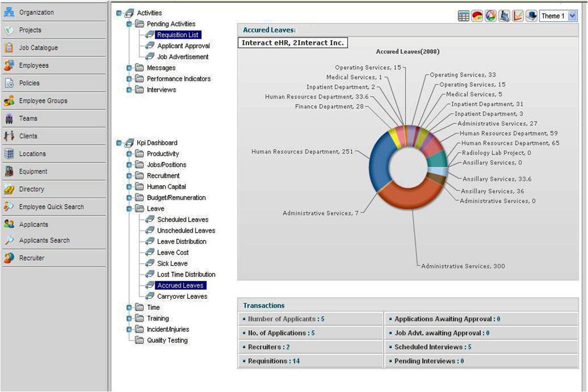Open the Directory menu label
This screenshot has height=392, width=588.
pos(31,189)
